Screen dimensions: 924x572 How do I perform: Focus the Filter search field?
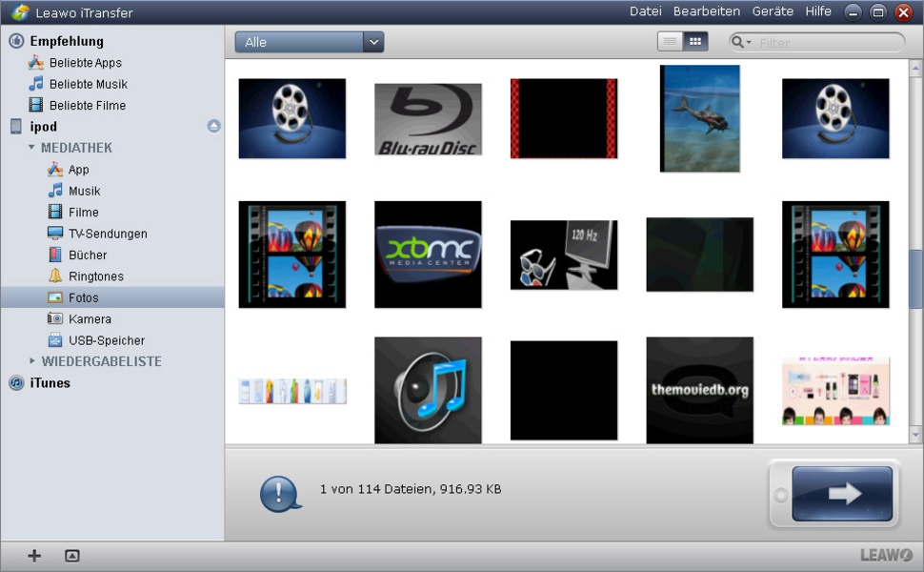[816, 42]
